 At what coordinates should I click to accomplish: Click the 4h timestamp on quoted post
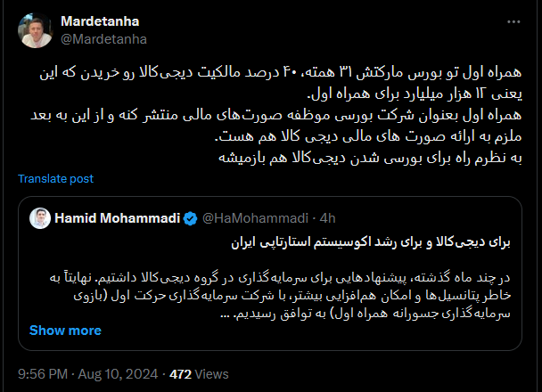[x=327, y=217]
